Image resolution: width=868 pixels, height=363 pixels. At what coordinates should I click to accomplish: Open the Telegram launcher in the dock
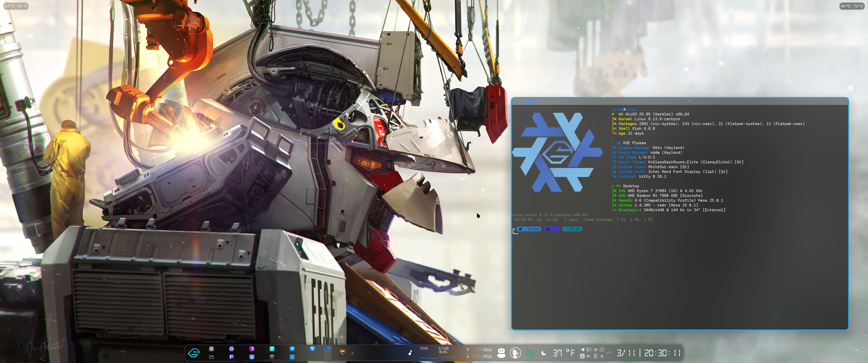292,349
